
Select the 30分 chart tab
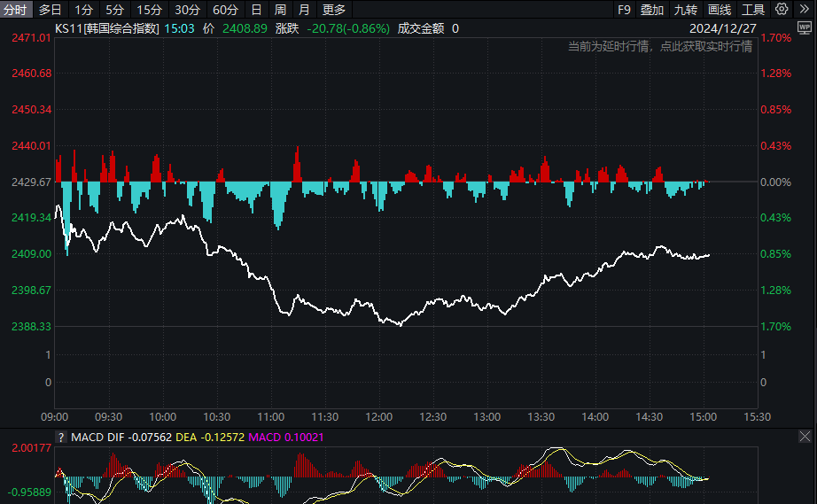point(188,10)
